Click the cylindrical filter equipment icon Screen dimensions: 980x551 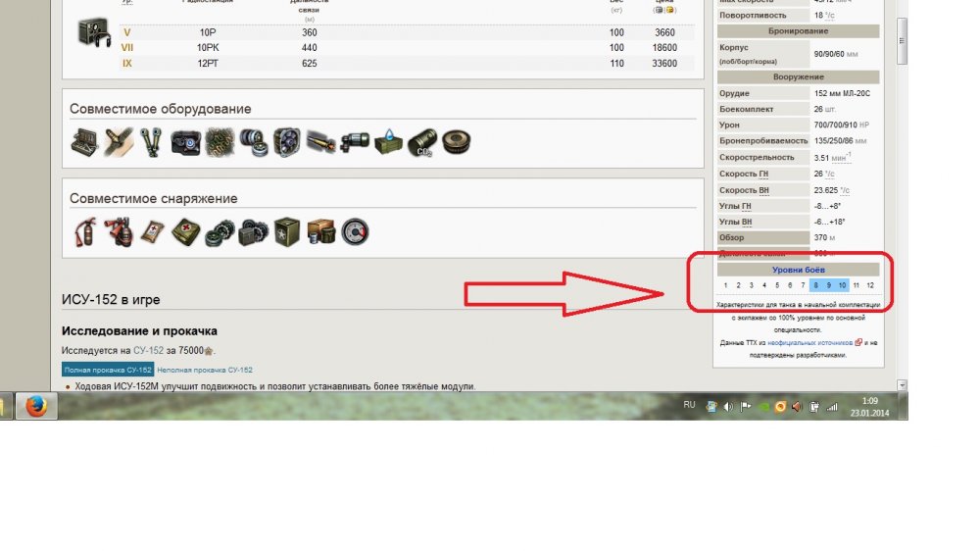point(355,142)
